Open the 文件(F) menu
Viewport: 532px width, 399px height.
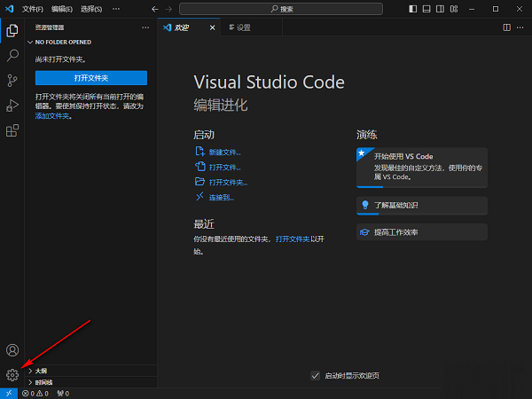pyautogui.click(x=32, y=8)
